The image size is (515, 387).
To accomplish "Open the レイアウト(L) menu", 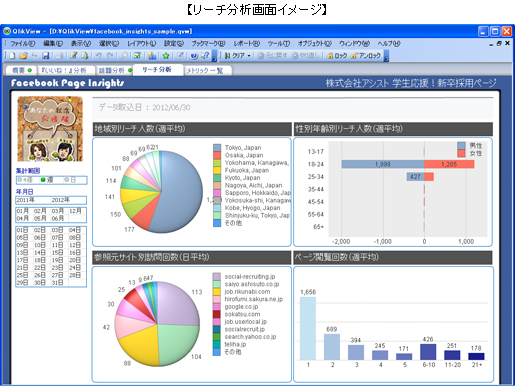I will (142, 43).
